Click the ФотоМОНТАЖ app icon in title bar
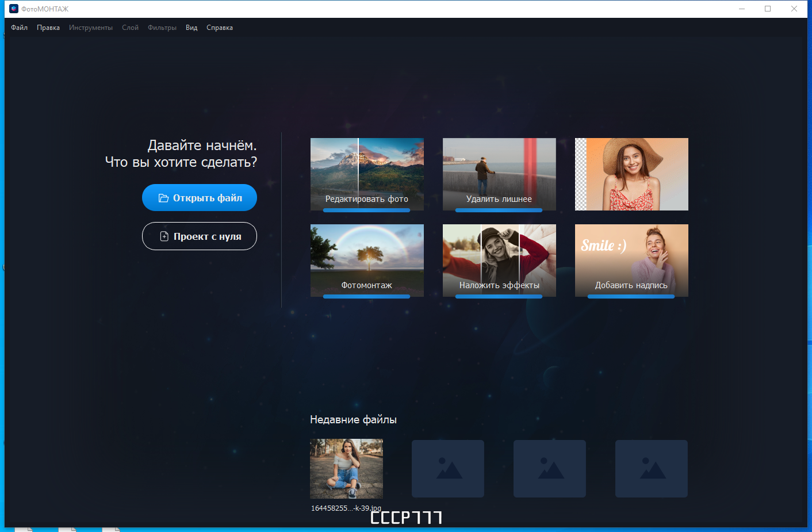 (13, 9)
